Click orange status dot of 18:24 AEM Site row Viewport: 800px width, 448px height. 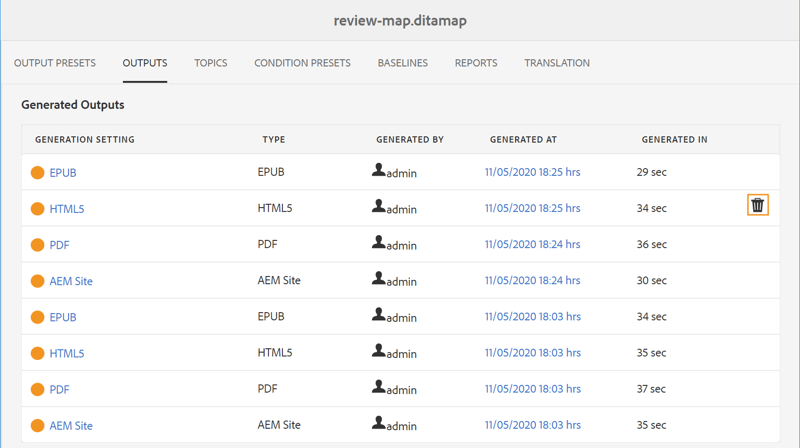pyautogui.click(x=37, y=281)
